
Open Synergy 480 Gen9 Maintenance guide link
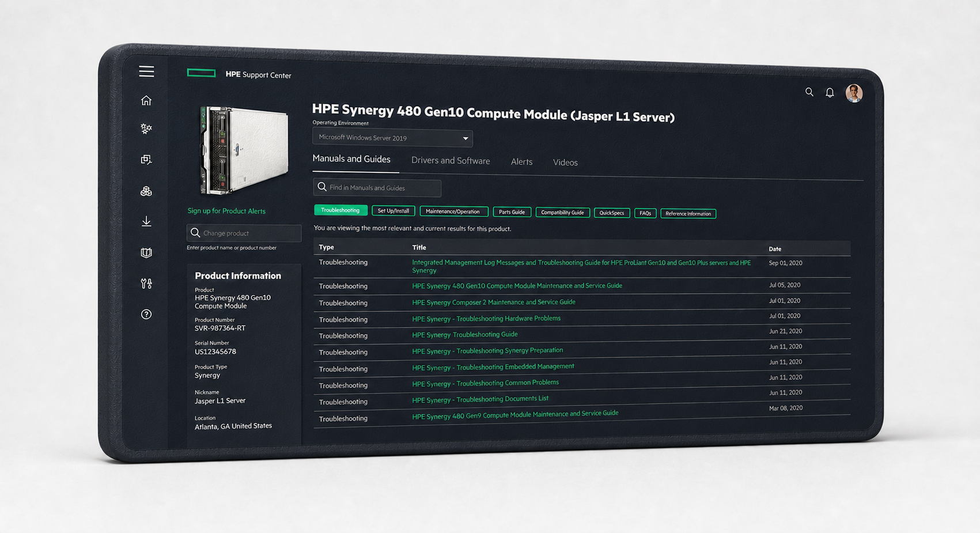click(515, 415)
